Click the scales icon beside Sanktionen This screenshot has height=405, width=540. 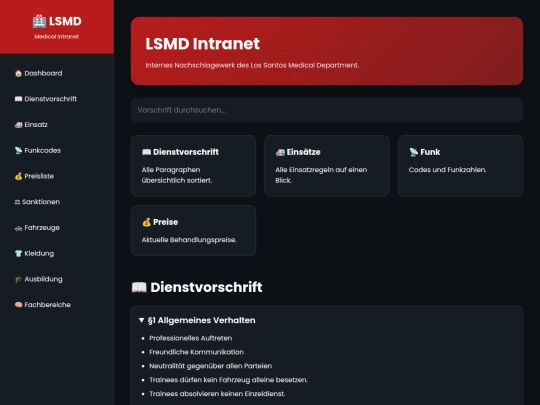click(17, 202)
